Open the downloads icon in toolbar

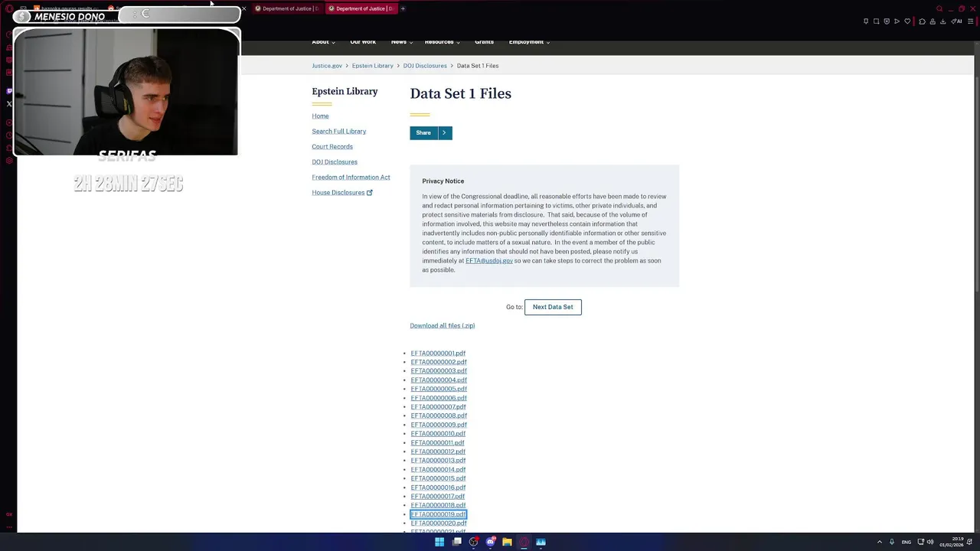click(x=943, y=21)
